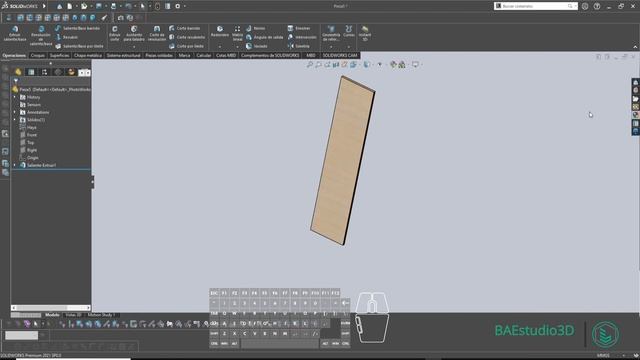Open DimXpertManager tab in left panel
The image size is (640, 360).
58,72
